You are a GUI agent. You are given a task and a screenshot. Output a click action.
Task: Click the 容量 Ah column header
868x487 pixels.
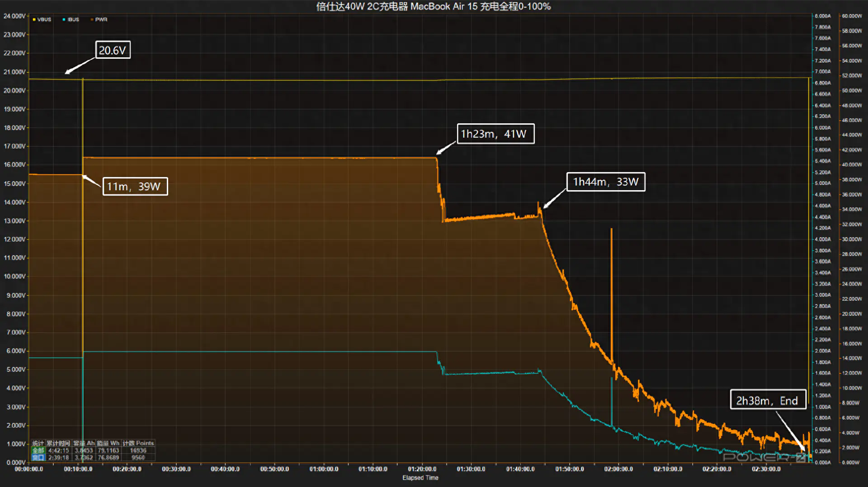[84, 443]
